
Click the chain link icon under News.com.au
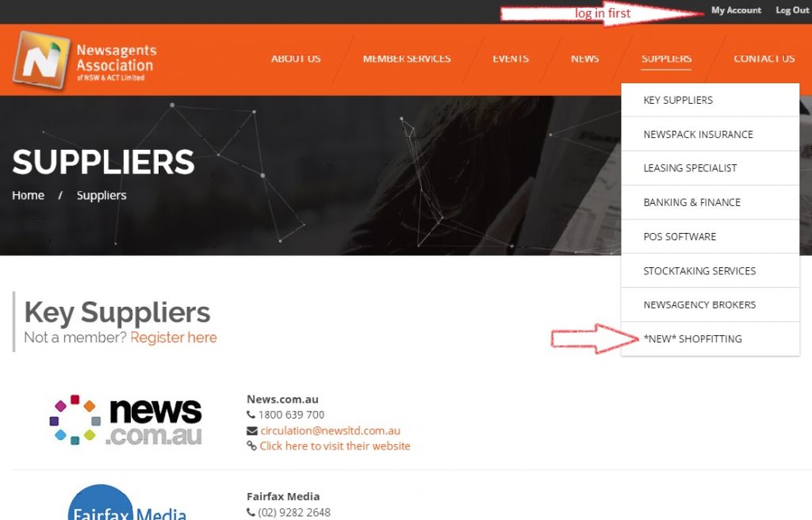click(251, 446)
